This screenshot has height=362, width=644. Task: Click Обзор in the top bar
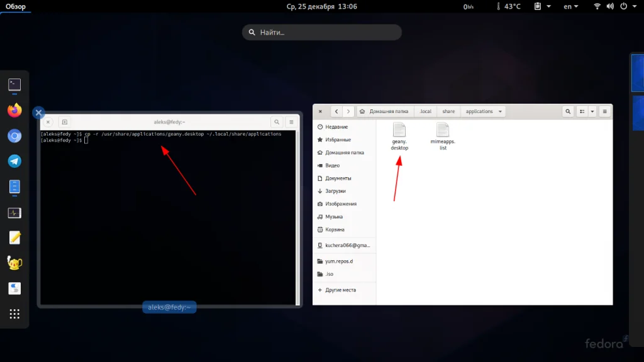pyautogui.click(x=16, y=6)
